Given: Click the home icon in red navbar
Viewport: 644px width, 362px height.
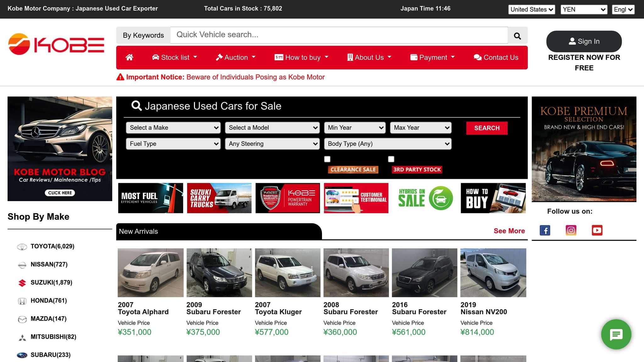Looking at the screenshot, I should tap(129, 57).
